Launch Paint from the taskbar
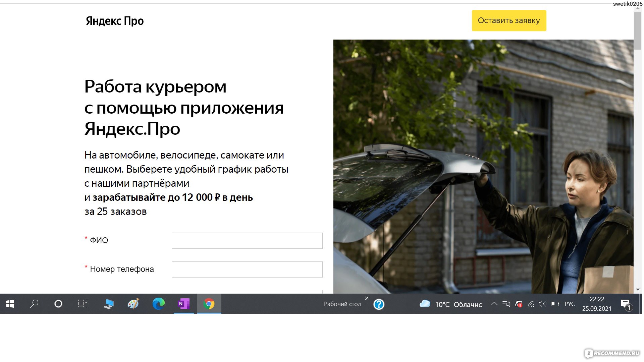644x362 pixels. [x=133, y=304]
